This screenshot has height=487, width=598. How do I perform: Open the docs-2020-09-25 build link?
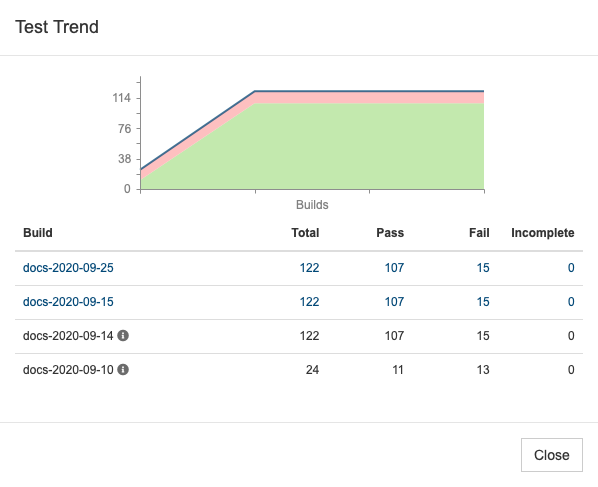(x=68, y=268)
